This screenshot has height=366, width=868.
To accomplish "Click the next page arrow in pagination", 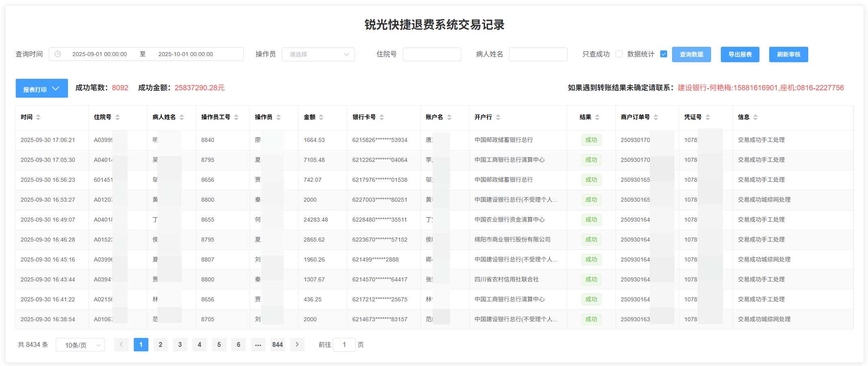I will [x=297, y=344].
